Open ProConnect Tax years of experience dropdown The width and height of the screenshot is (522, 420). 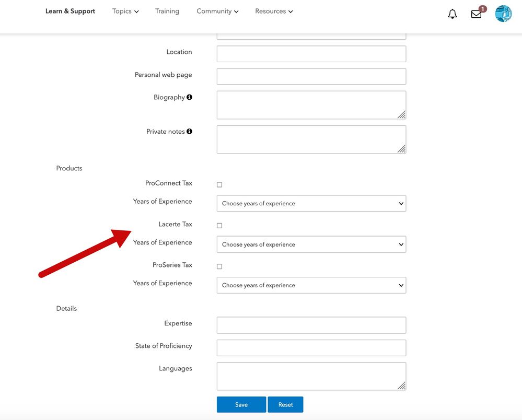click(x=311, y=203)
